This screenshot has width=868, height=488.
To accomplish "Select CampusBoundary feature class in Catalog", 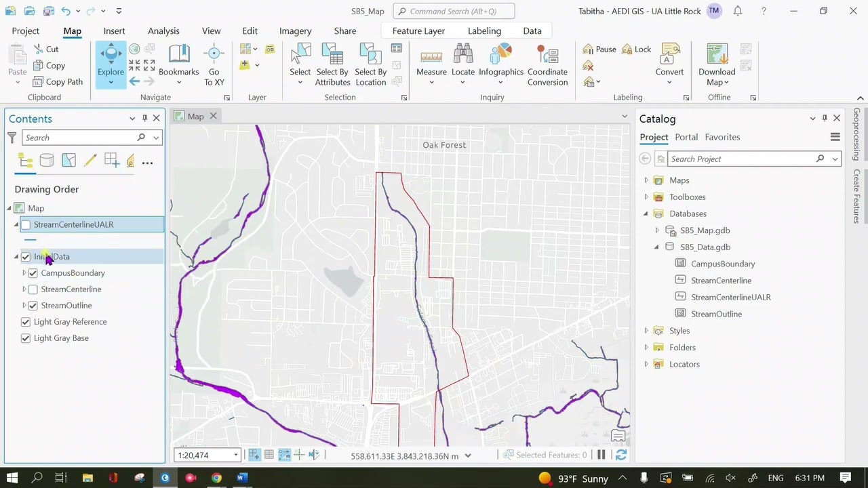I will [x=722, y=264].
